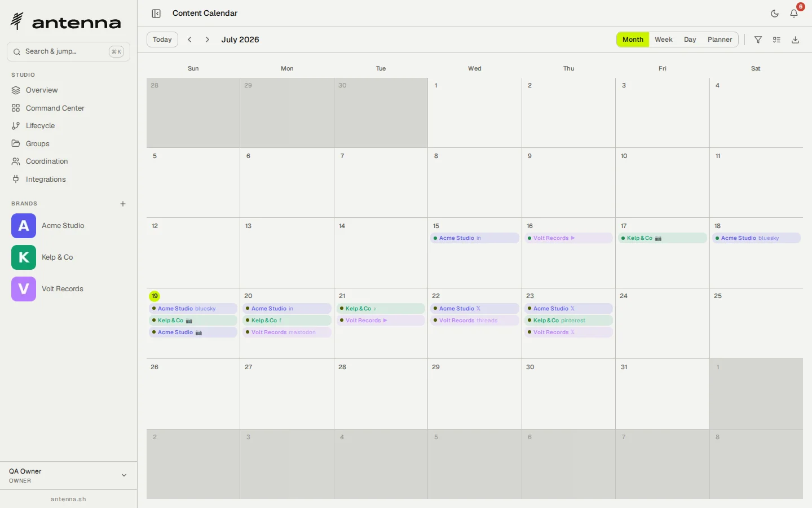Click antenna.sh footer link

coord(68,500)
